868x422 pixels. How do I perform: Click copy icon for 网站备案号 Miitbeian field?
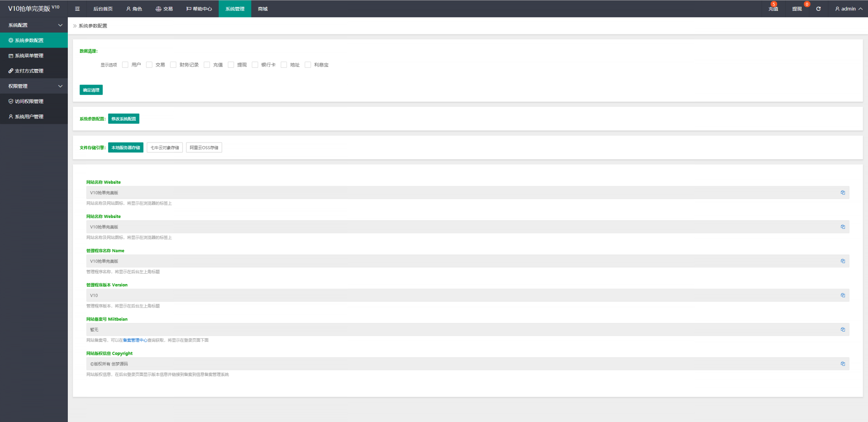843,330
